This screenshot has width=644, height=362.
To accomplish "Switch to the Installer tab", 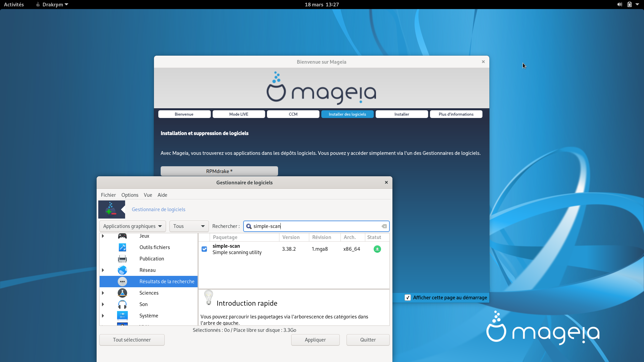I will [401, 114].
